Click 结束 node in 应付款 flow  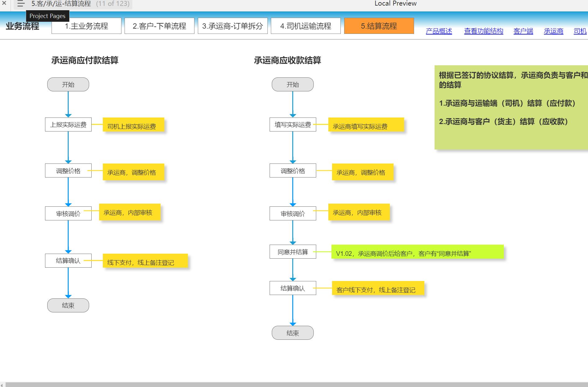pyautogui.click(x=68, y=306)
